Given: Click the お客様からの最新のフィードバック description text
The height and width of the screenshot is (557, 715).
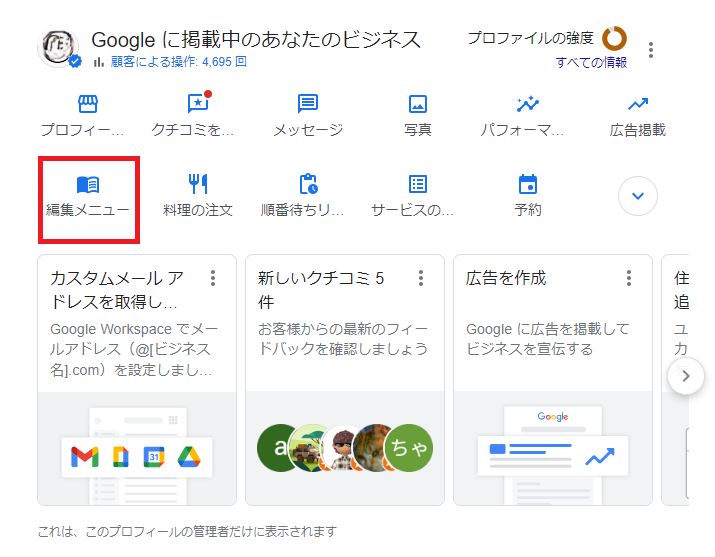Looking at the screenshot, I should (x=343, y=339).
